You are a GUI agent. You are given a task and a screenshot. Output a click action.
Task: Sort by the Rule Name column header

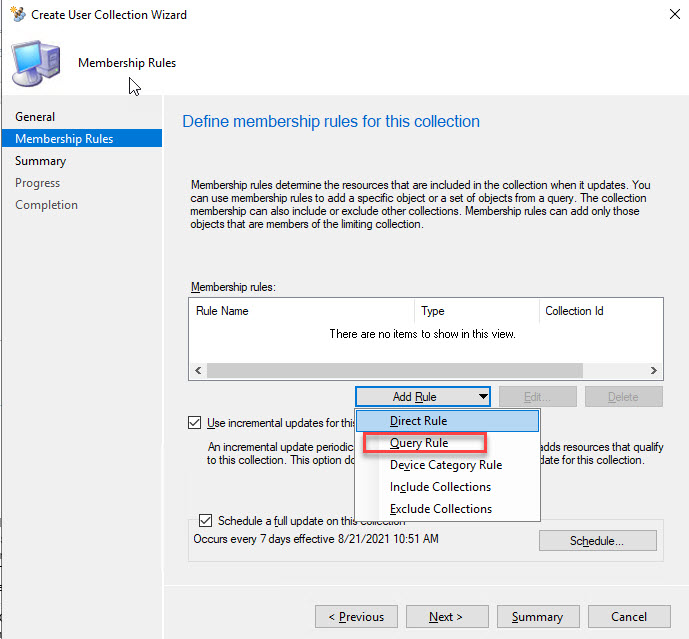(223, 311)
